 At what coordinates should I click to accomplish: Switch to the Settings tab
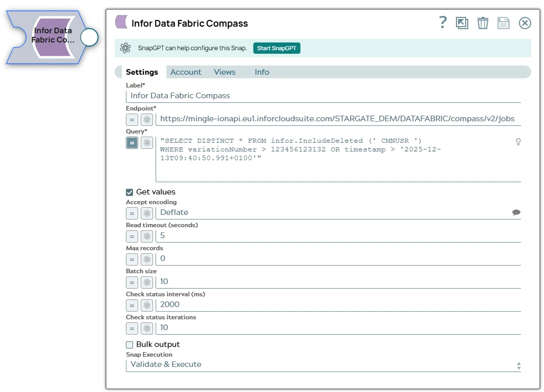(x=142, y=72)
